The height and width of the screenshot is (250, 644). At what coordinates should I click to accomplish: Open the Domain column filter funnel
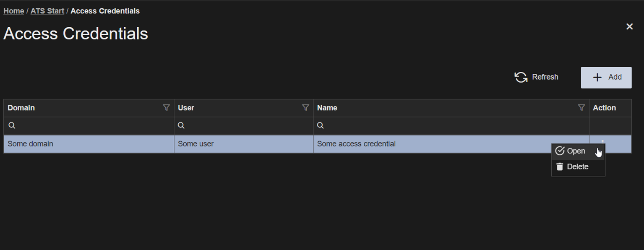point(166,108)
